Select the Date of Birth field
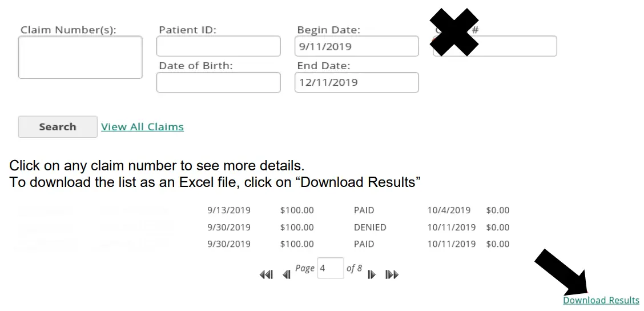644x311 pixels. tap(219, 82)
